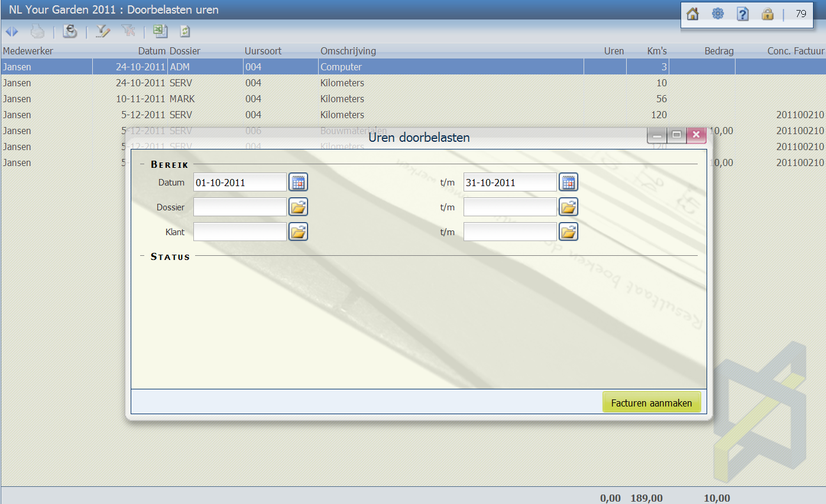Go to home via house icon
Viewport: 826px width, 504px height.
[693, 14]
